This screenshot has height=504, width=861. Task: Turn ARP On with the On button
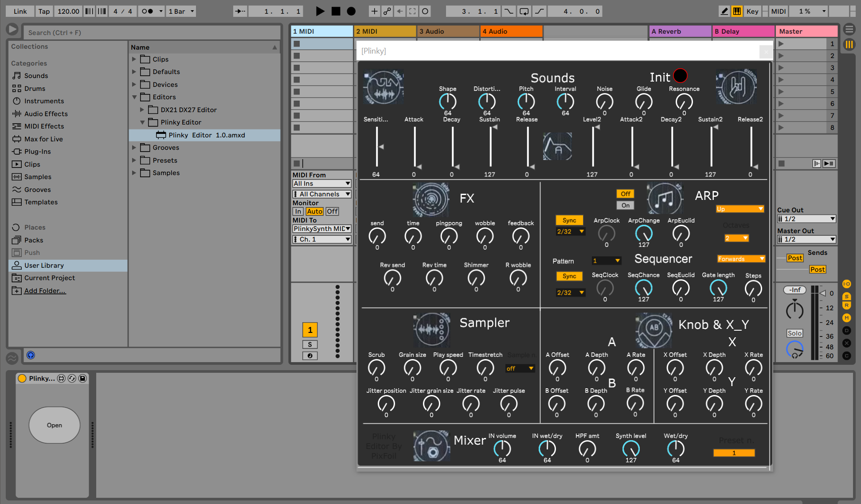625,205
